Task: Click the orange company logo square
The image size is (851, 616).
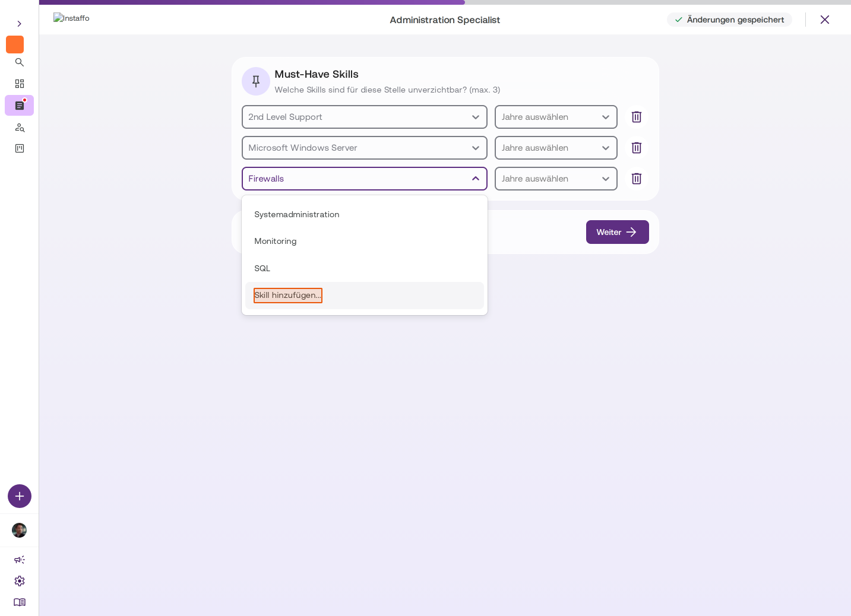Action: (x=15, y=45)
